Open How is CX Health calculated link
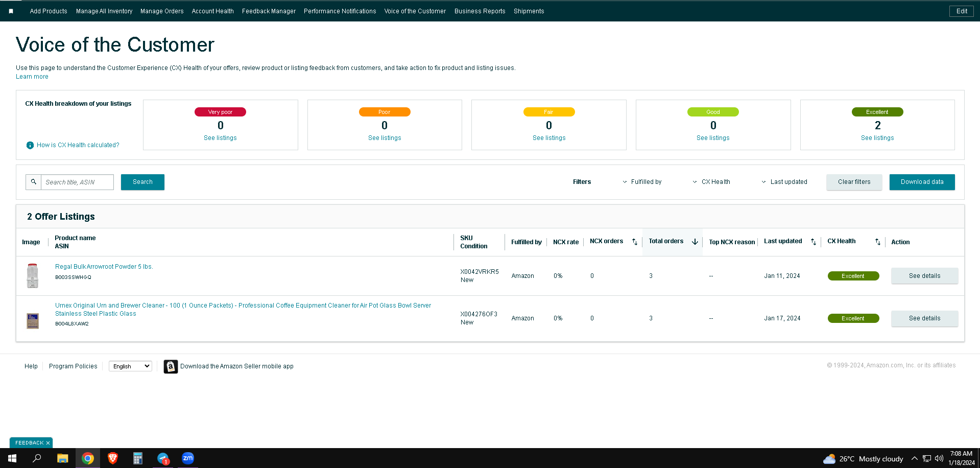 click(78, 145)
